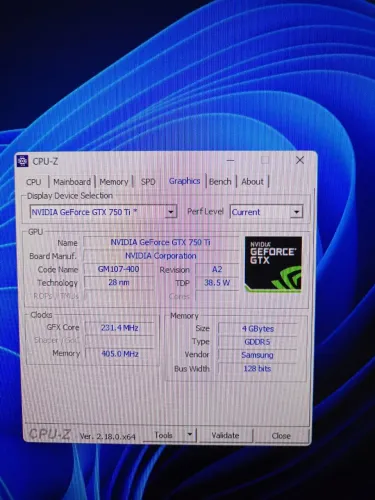Click the A2 revision value
Viewport: 375px width, 500px height.
[217, 269]
